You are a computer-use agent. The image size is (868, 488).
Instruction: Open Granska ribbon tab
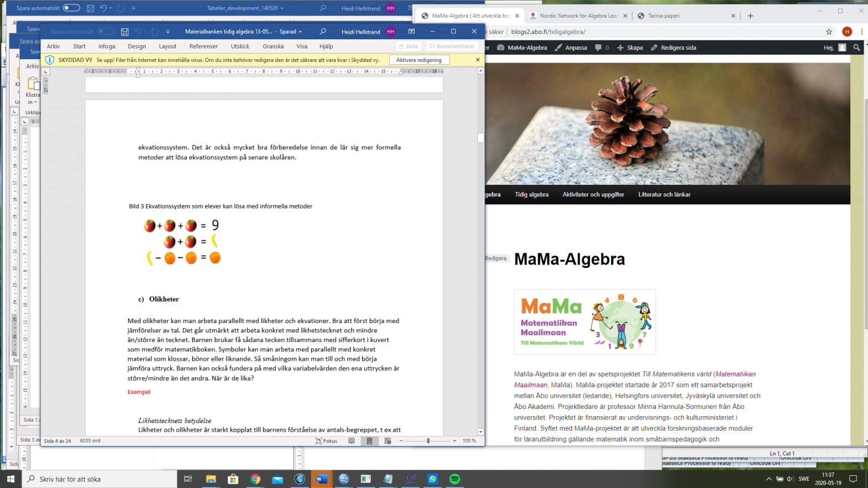[273, 46]
